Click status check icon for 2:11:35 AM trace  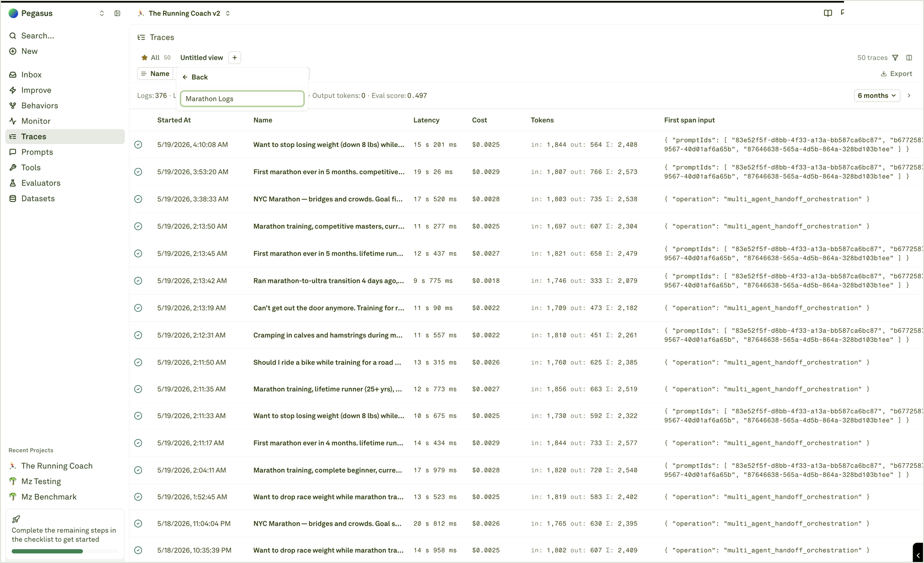(x=138, y=389)
